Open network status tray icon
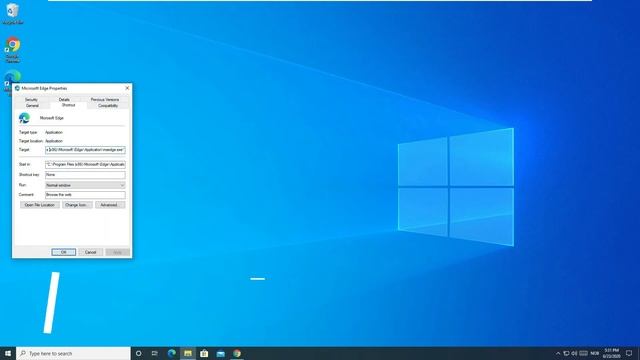The height and width of the screenshot is (360, 640). tap(567, 353)
